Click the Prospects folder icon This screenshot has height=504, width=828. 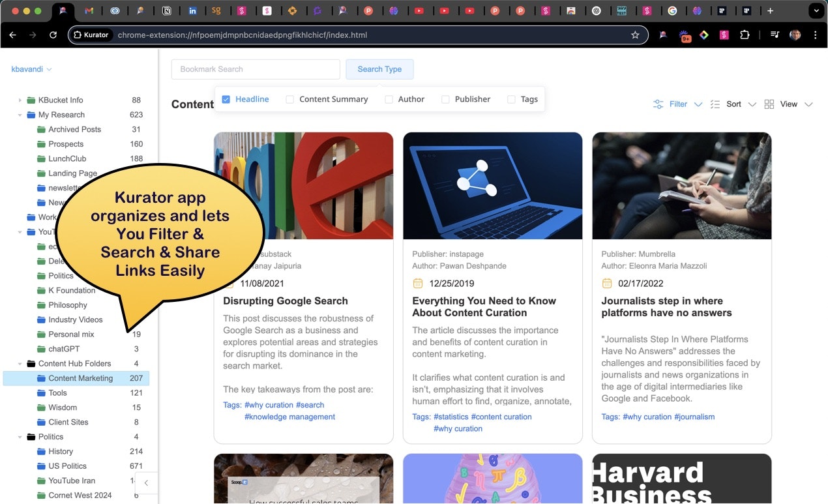tap(41, 144)
